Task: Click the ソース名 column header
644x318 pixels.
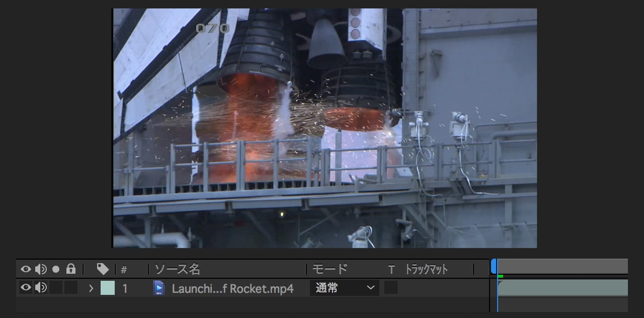Action: click(x=177, y=269)
